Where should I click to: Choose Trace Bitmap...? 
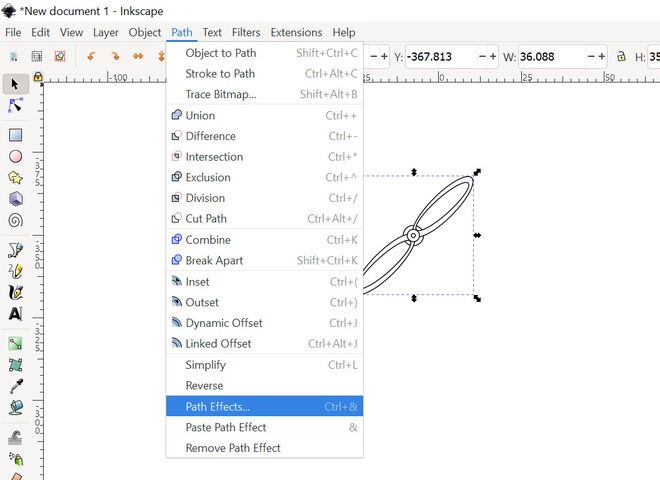(265, 94)
